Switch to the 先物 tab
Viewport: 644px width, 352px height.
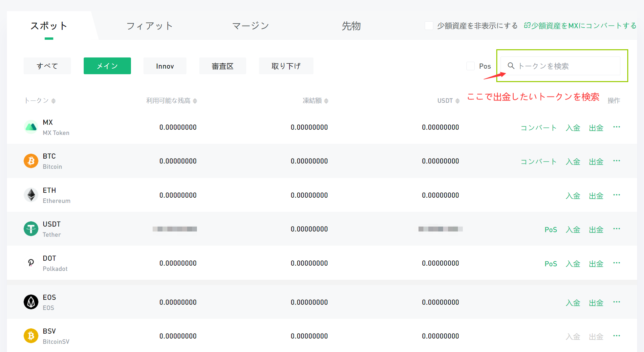pos(351,26)
